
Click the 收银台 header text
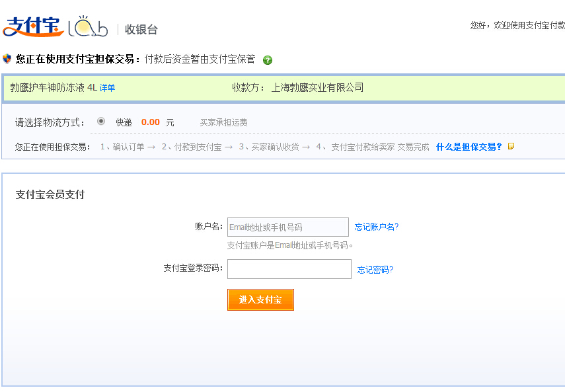pos(141,29)
